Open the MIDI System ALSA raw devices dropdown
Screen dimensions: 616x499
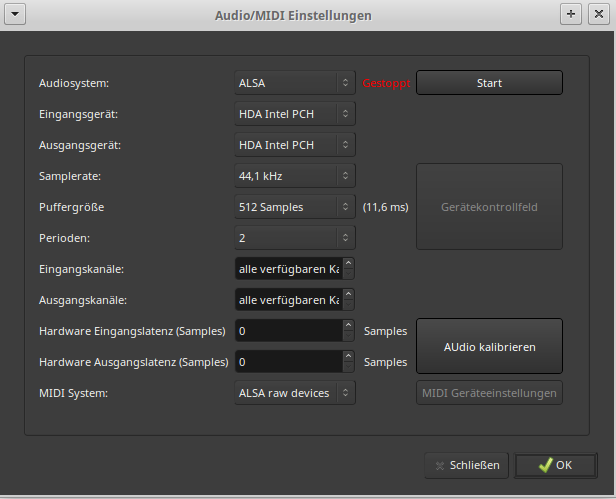coord(294,393)
